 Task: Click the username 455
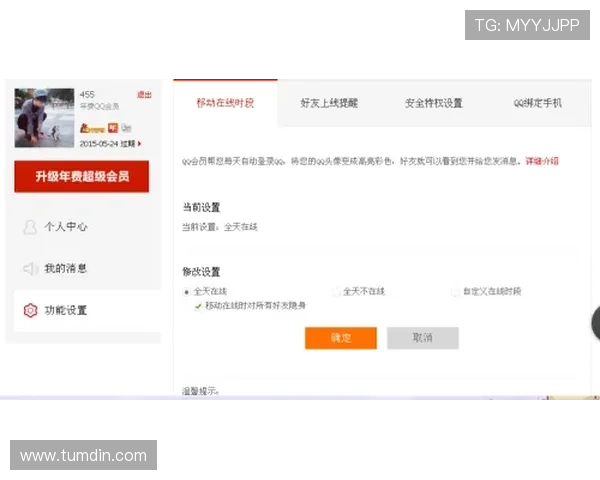click(x=87, y=95)
